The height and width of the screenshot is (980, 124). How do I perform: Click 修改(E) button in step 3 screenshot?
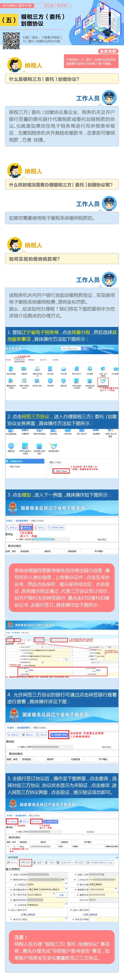click(40, 528)
